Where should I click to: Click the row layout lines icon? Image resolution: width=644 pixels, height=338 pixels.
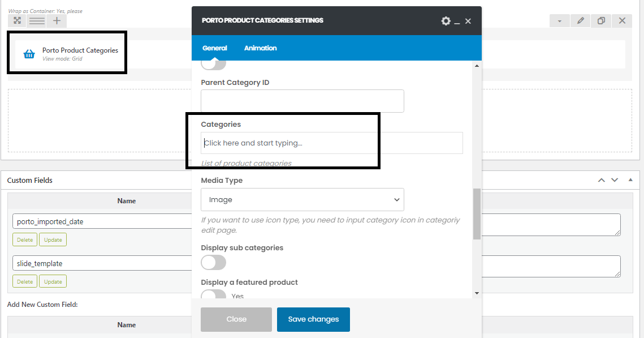click(x=37, y=20)
